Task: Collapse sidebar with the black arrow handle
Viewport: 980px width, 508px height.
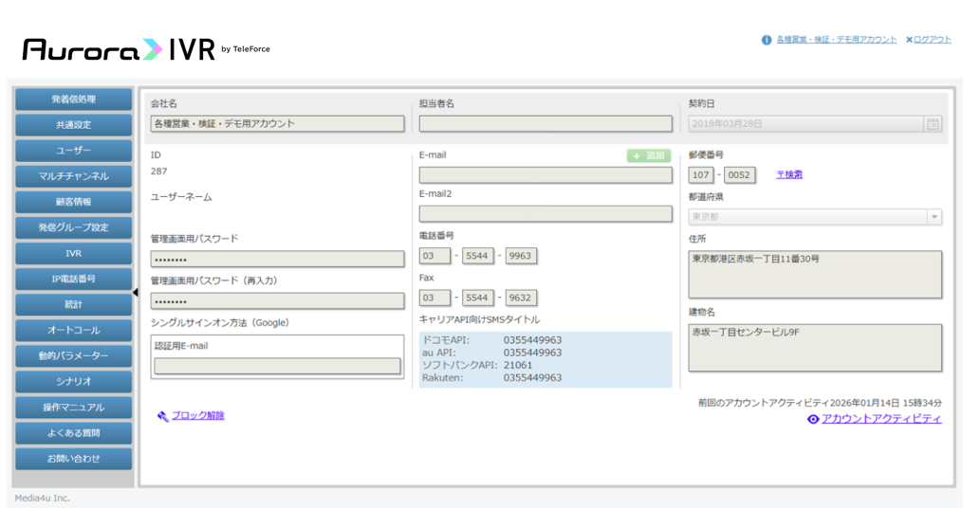Action: click(135, 293)
